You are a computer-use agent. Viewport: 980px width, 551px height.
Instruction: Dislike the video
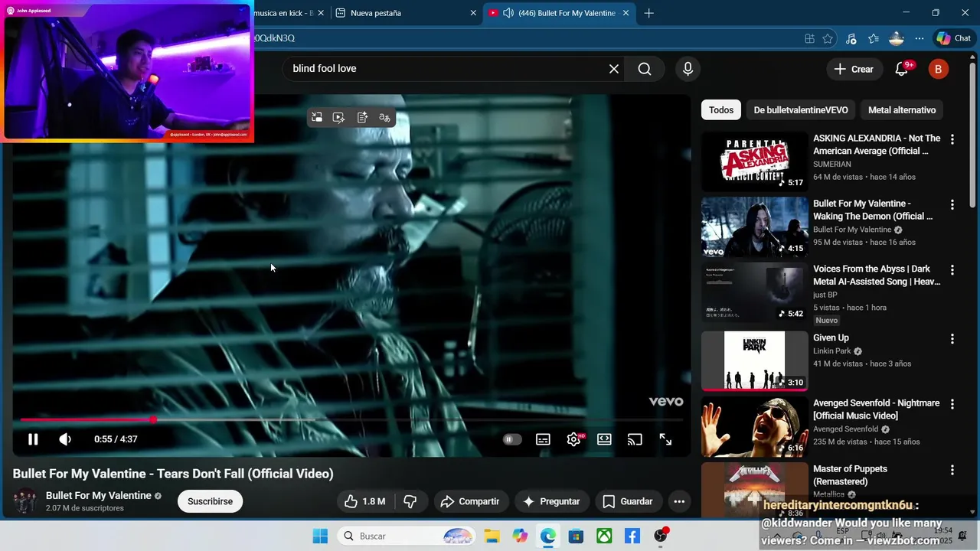point(410,501)
